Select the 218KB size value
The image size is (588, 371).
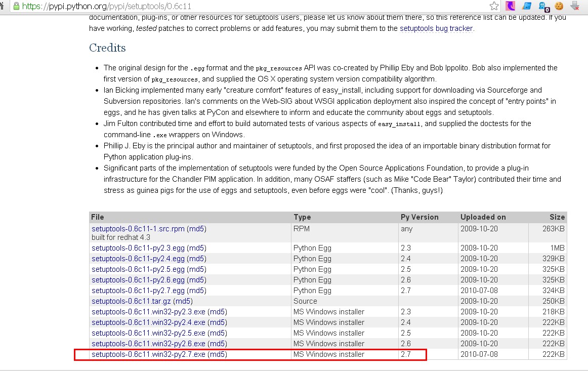coord(553,312)
